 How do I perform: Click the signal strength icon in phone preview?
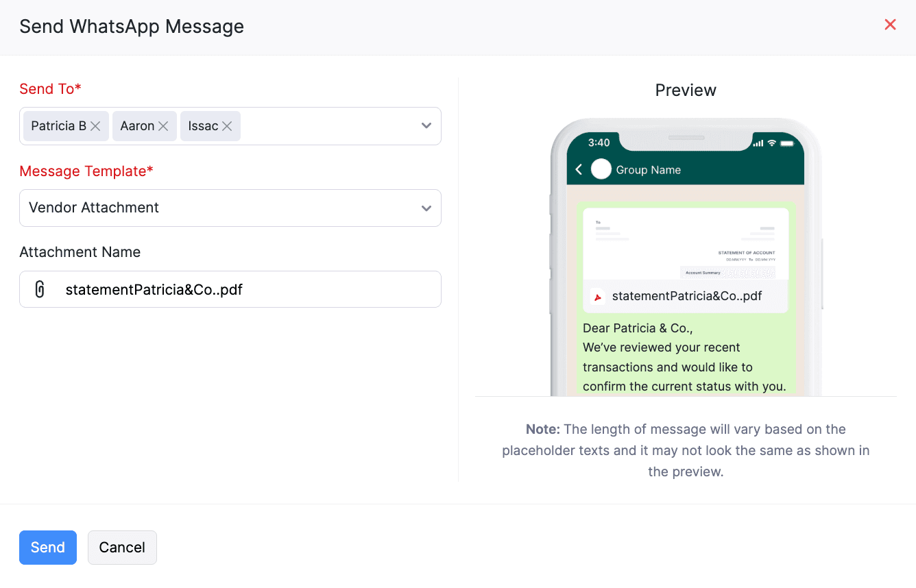[758, 143]
